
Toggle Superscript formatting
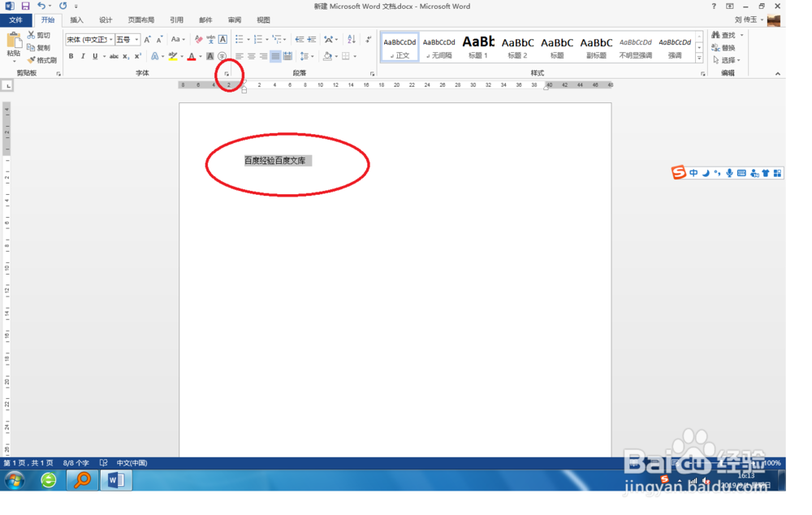138,56
